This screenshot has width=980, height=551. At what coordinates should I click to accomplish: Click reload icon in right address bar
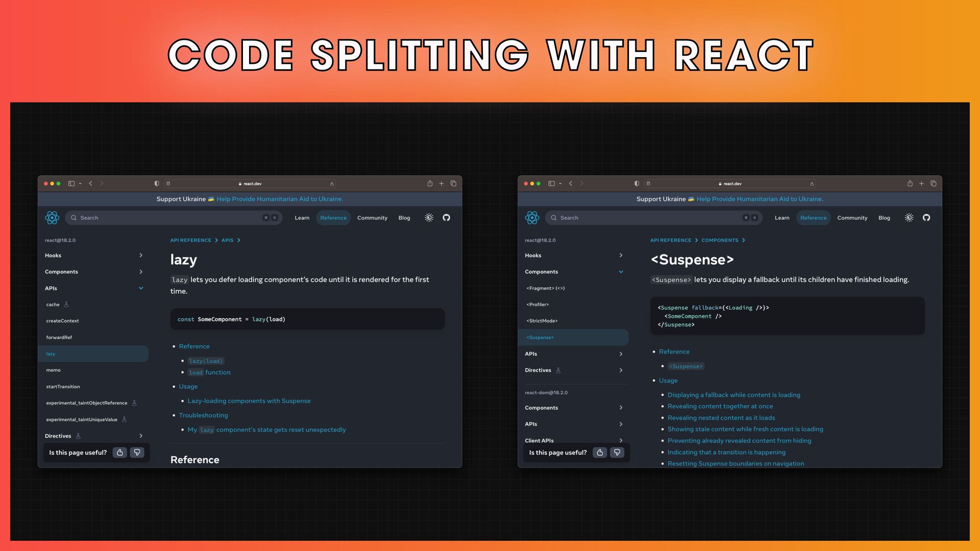coord(812,184)
